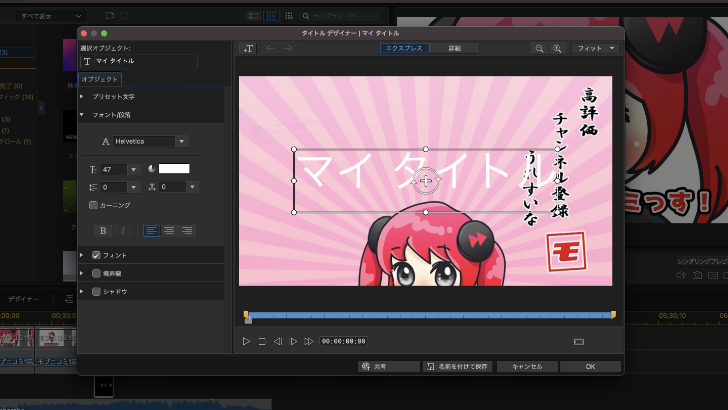Click the list view icon in library

(x=254, y=16)
